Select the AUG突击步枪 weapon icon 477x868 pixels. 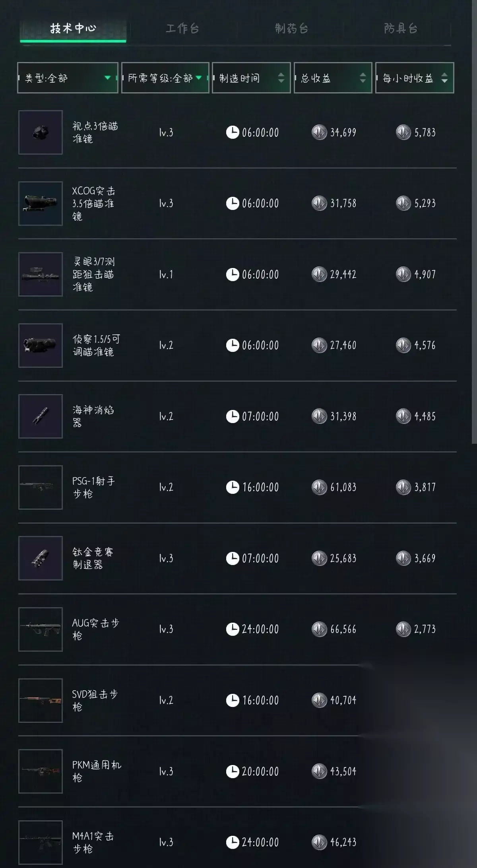pyautogui.click(x=41, y=629)
